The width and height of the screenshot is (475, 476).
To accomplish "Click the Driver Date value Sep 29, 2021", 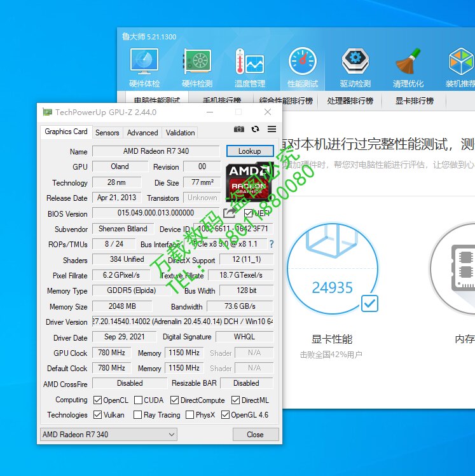I will click(124, 337).
